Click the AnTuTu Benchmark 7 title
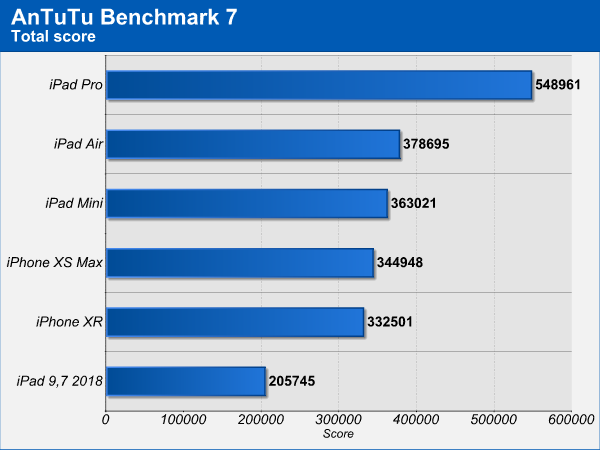 pos(124,17)
